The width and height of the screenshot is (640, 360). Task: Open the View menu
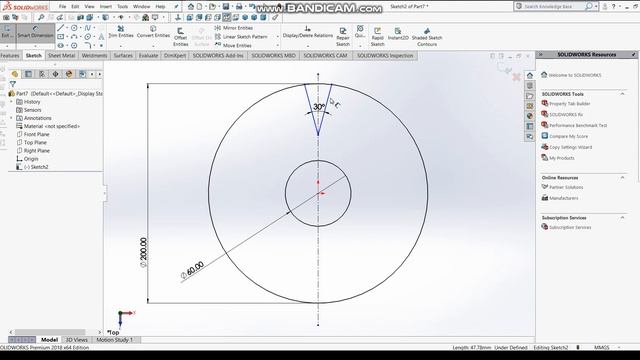[89, 7]
